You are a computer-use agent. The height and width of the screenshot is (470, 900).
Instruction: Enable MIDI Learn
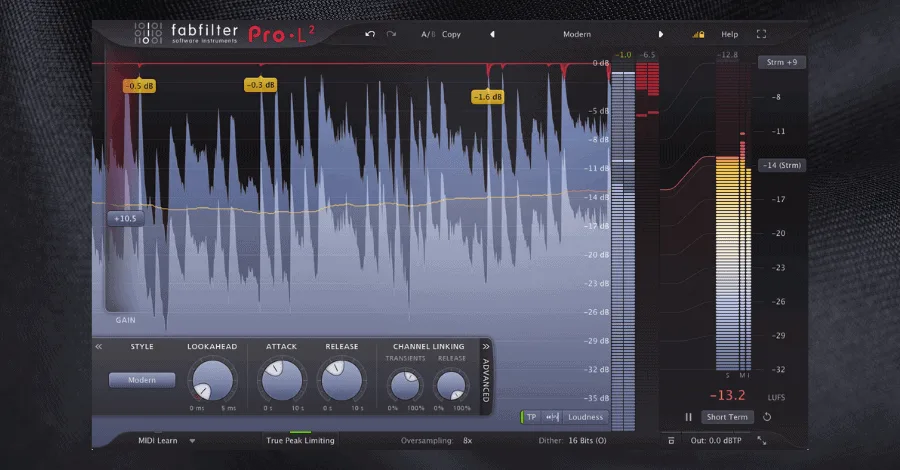(158, 441)
